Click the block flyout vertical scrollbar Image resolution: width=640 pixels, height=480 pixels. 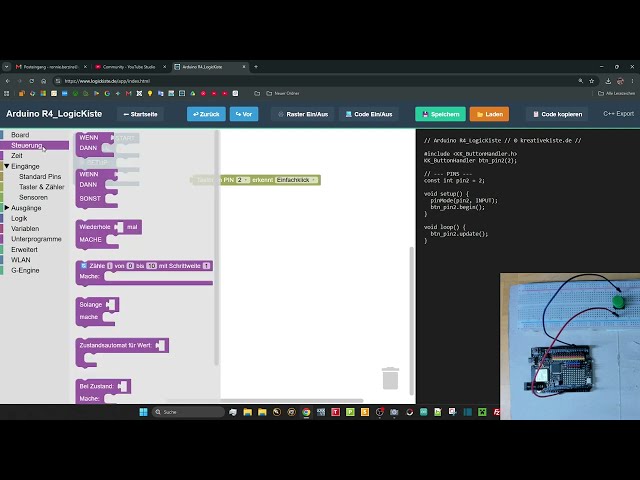[x=216, y=248]
